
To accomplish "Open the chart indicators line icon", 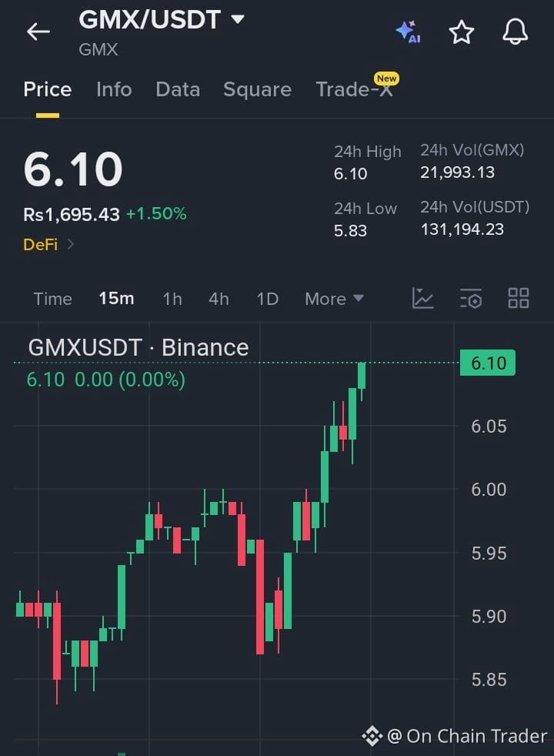I will (x=422, y=298).
